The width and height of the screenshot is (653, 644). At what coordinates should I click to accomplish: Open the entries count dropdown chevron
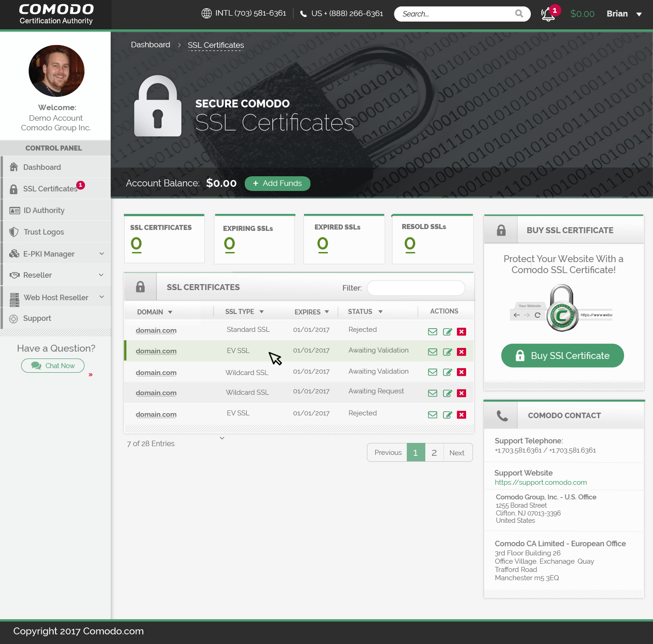tap(222, 438)
